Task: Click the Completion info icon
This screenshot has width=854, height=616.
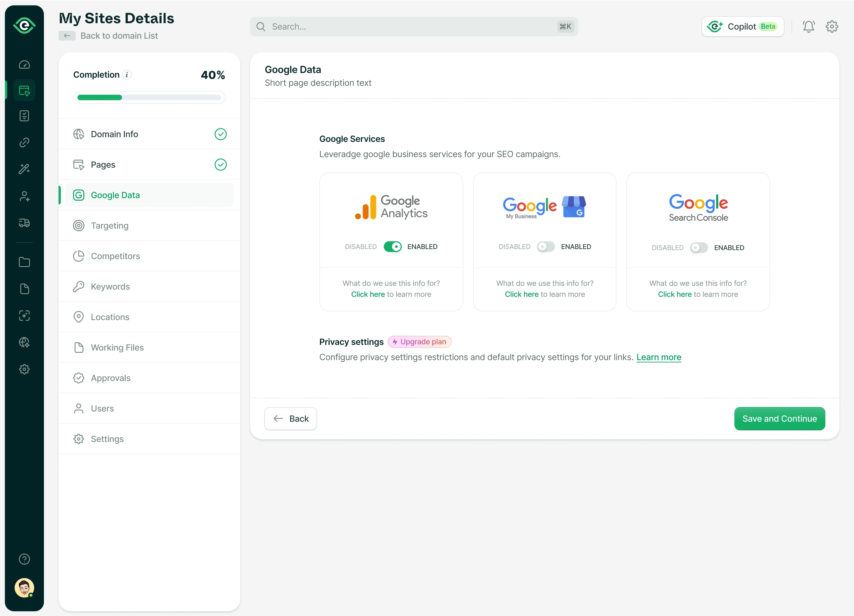Action: coord(127,74)
